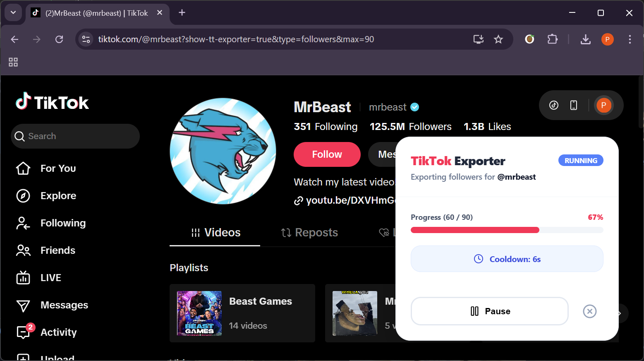644x361 pixels.
Task: Open Messages in sidebar
Action: tap(52, 305)
